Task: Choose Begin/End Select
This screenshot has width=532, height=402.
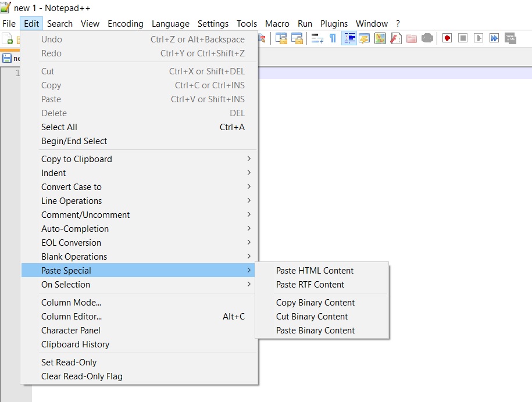Action: point(139,141)
